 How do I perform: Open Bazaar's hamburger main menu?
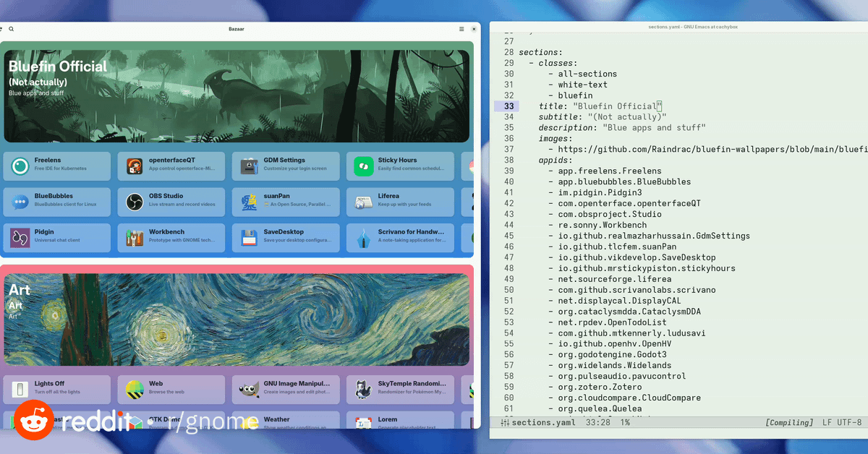(x=461, y=29)
